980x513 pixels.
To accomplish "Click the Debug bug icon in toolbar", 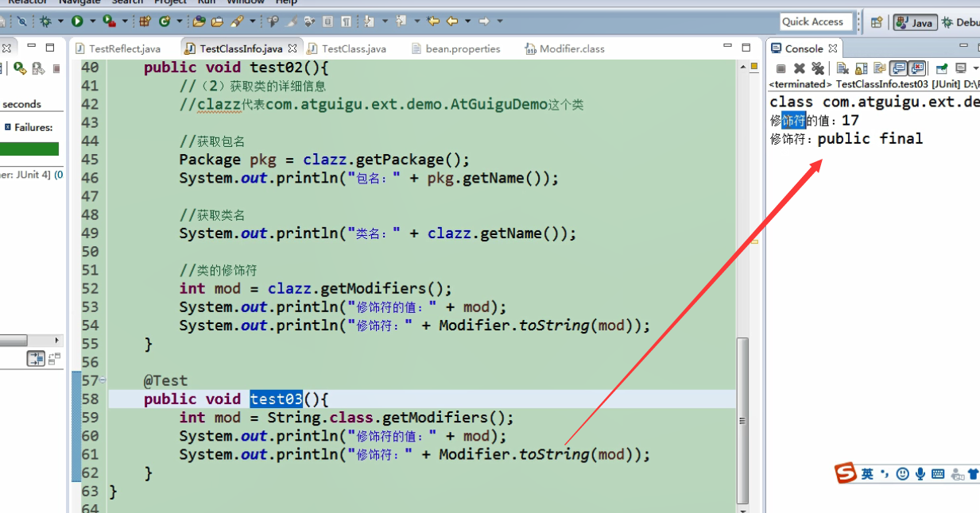I will coord(45,21).
